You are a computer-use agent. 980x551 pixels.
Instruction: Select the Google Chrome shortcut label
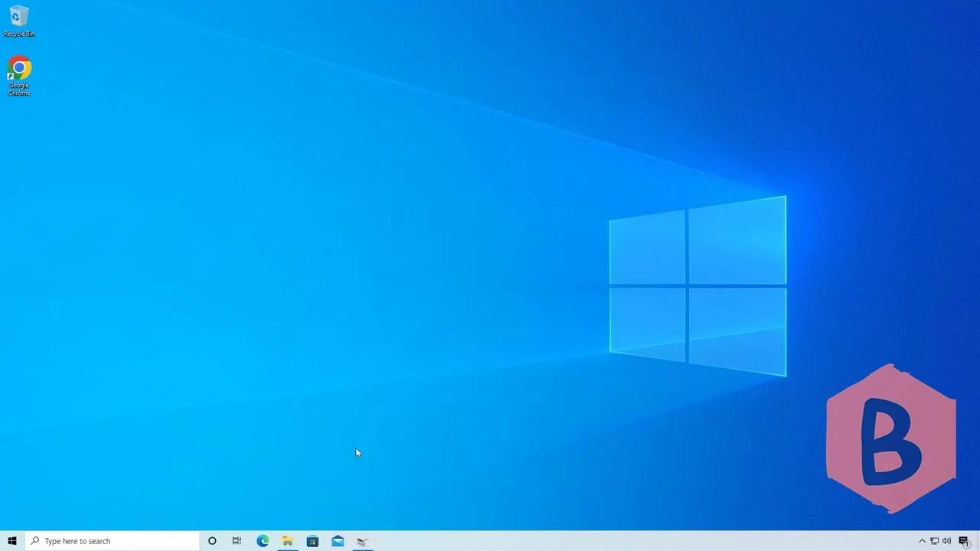[19, 89]
